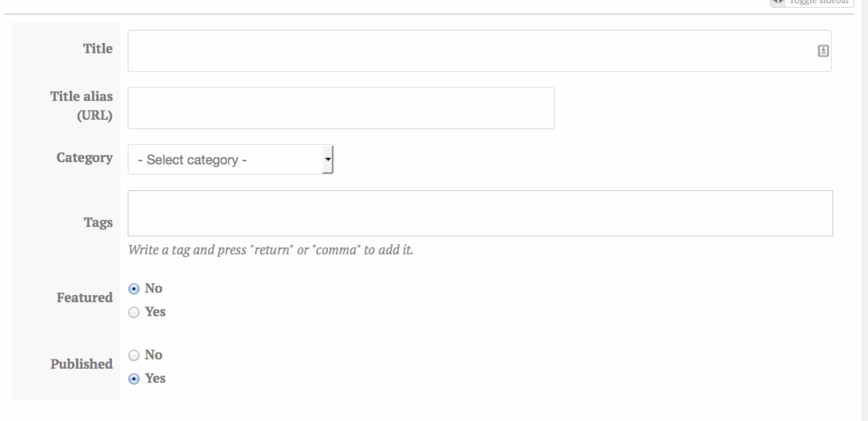Click the Published section label
Viewport: 868px width, 421px height.
(82, 364)
